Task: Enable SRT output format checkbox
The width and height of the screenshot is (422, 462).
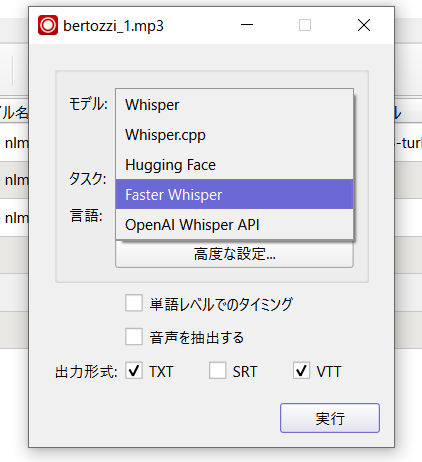Action: click(x=218, y=371)
